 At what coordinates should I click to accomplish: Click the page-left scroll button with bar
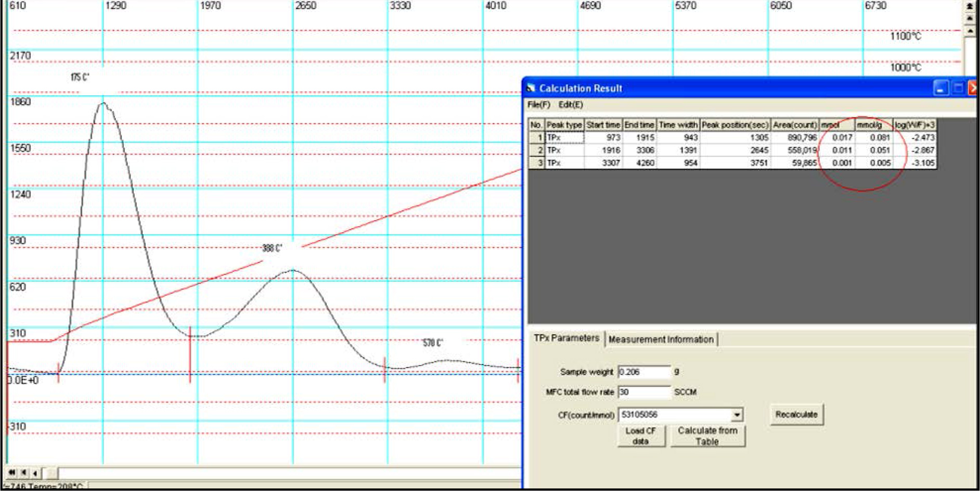23,473
